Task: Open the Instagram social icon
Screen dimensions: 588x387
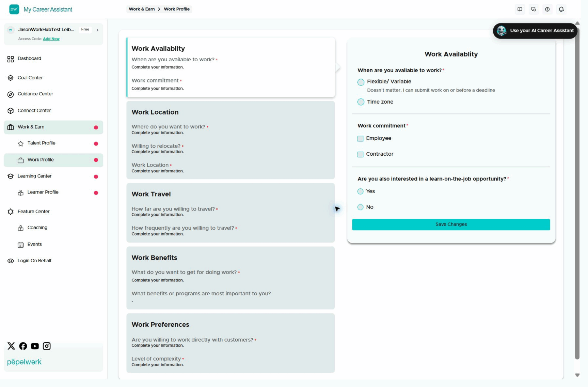Action: [x=47, y=346]
